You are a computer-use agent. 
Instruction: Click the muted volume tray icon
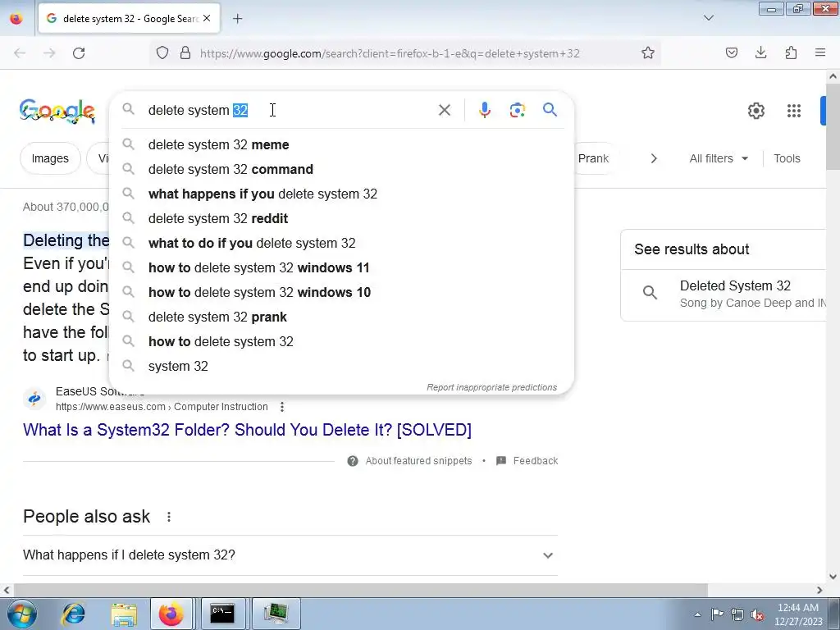point(757,615)
